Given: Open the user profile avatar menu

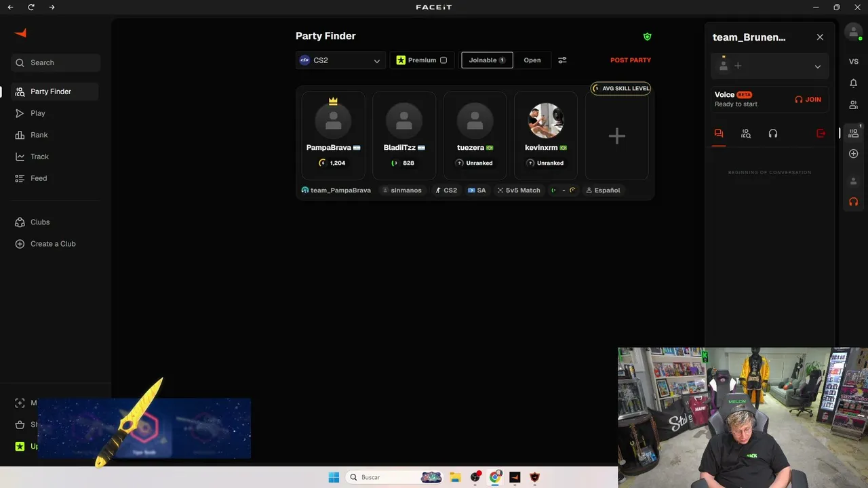Looking at the screenshot, I should (853, 32).
